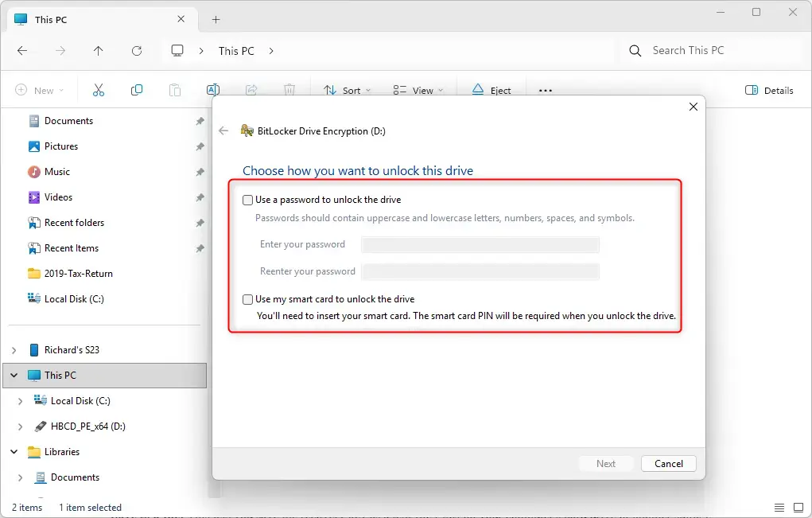The width and height of the screenshot is (812, 518).
Task: Toggle the Details pane button
Action: [769, 90]
